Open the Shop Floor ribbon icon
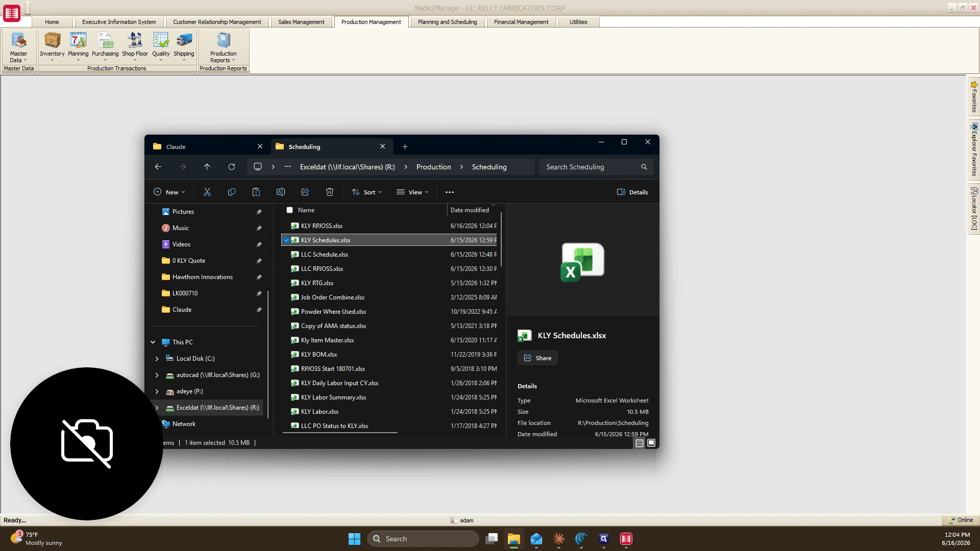 pyautogui.click(x=135, y=46)
